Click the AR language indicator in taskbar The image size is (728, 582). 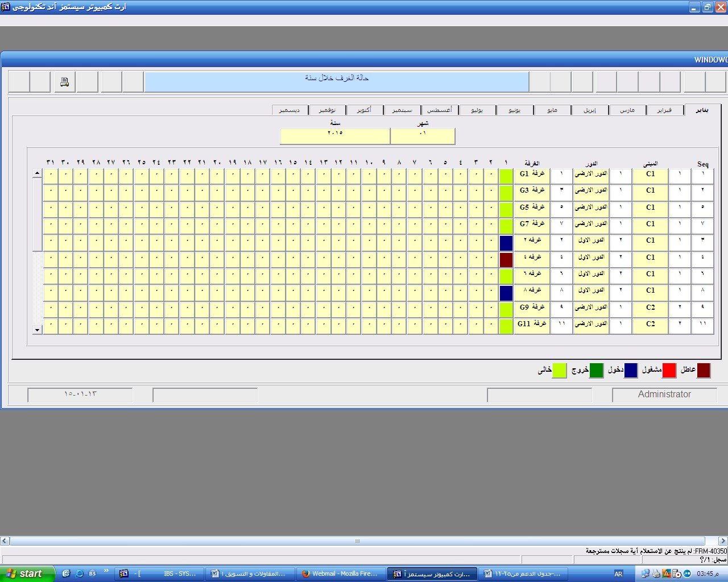click(618, 573)
